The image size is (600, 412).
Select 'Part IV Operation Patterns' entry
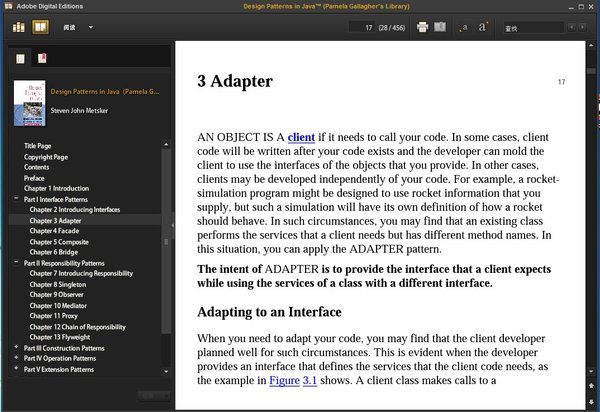click(60, 358)
